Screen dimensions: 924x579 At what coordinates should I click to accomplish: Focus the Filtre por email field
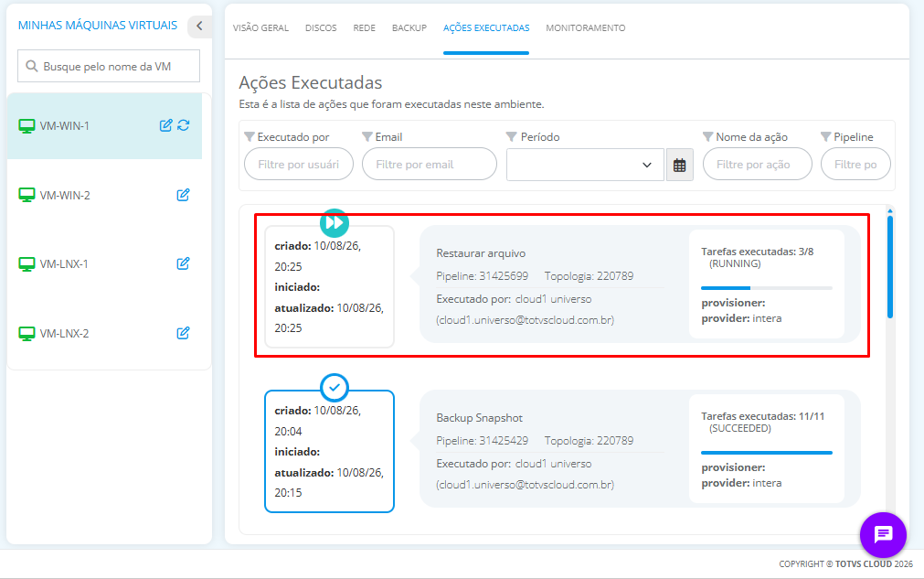coord(430,164)
